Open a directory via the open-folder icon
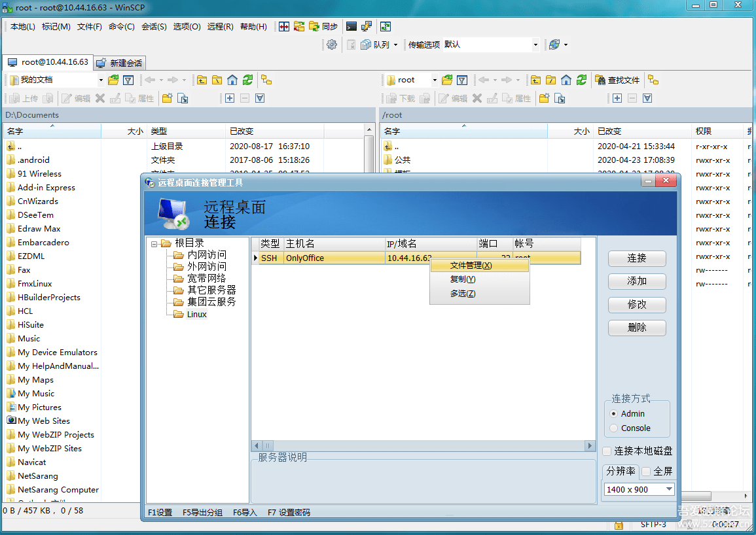 [x=111, y=80]
